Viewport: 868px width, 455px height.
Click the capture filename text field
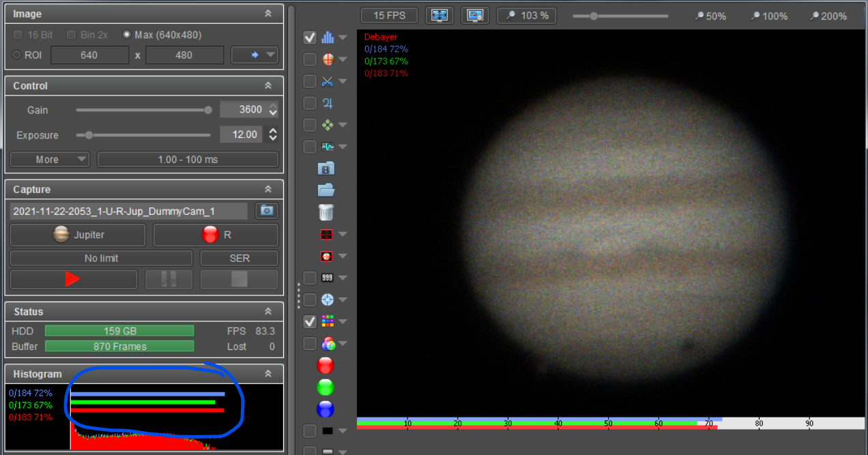[x=129, y=211]
